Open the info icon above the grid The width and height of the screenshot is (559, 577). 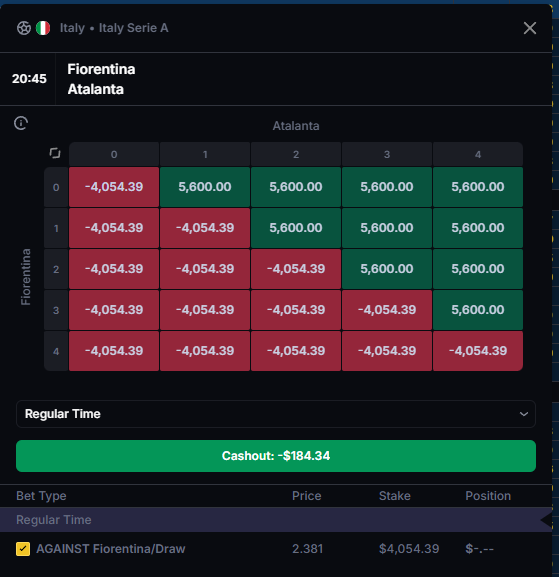click(21, 123)
